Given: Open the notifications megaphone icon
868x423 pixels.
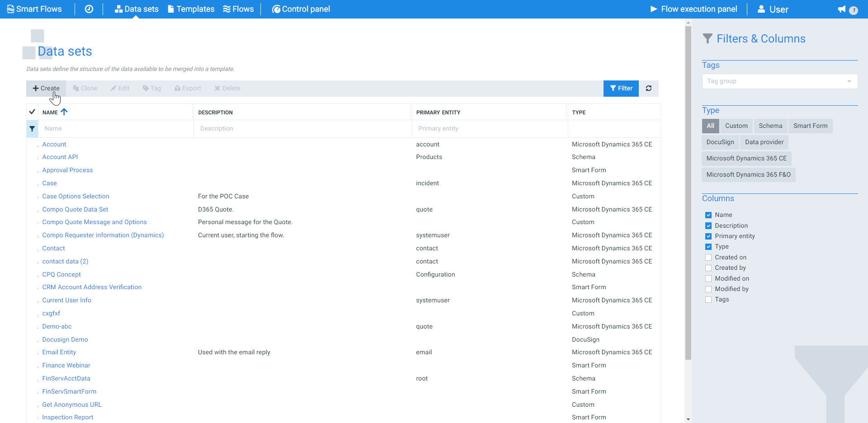Looking at the screenshot, I should coord(841,9).
